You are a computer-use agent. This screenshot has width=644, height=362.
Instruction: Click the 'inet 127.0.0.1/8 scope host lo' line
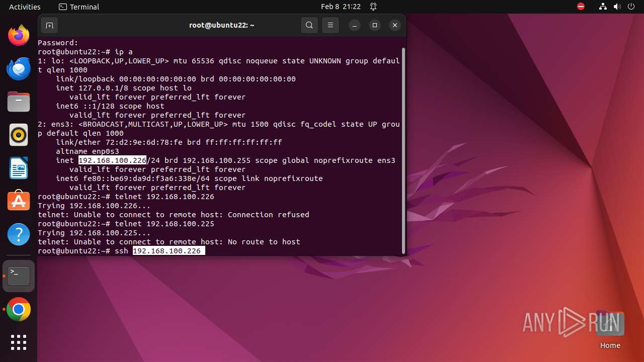click(124, 88)
